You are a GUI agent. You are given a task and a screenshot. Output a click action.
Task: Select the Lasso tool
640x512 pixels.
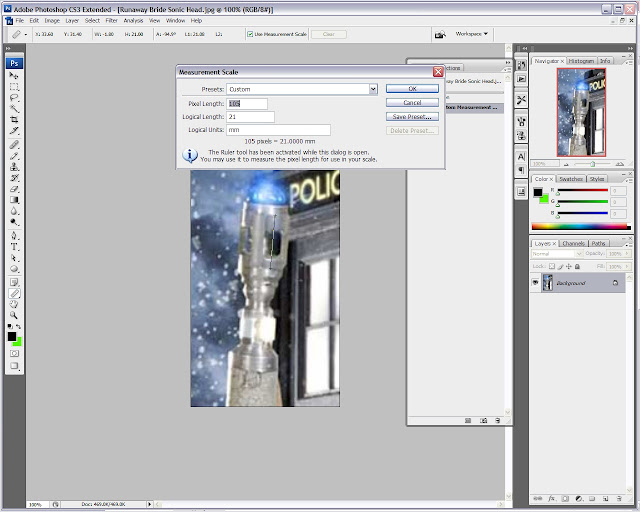pyautogui.click(x=14, y=98)
